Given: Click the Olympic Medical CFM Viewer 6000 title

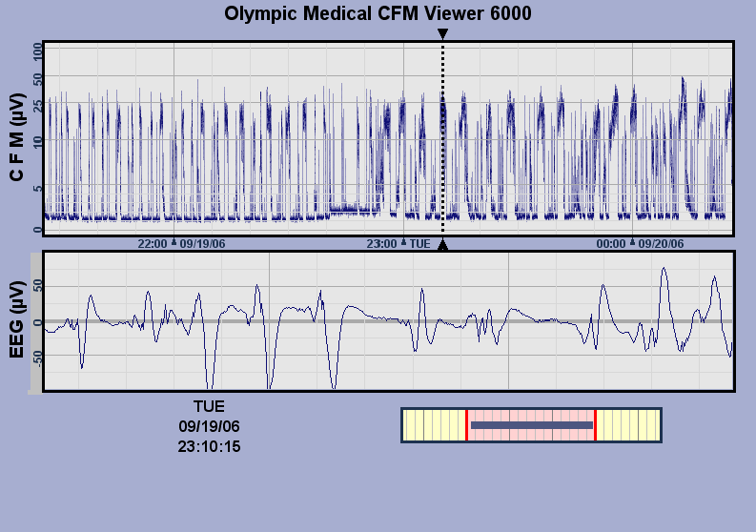Looking at the screenshot, I should (378, 13).
